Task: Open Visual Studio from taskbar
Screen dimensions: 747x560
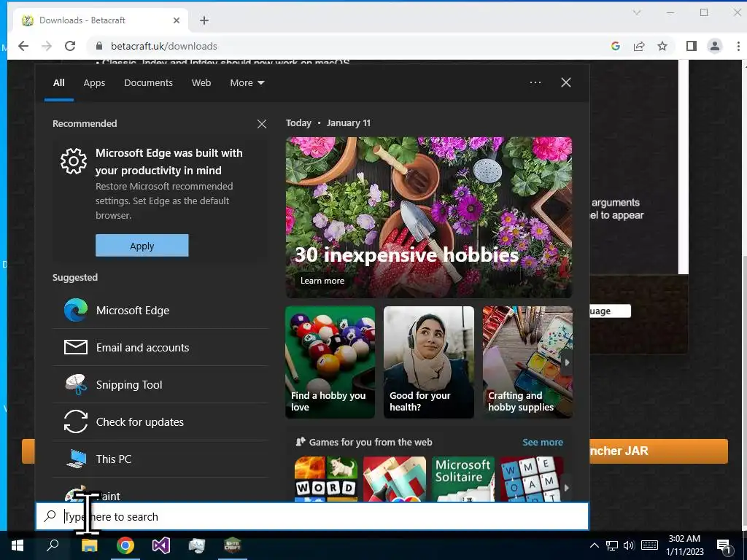Action: (x=161, y=545)
